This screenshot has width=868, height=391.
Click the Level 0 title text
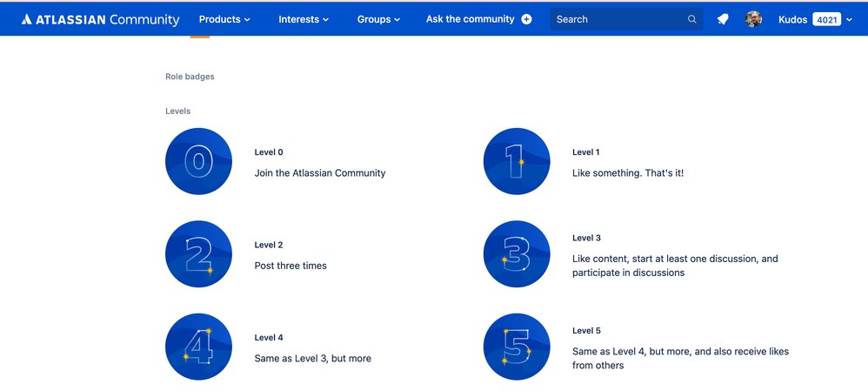[x=269, y=152]
